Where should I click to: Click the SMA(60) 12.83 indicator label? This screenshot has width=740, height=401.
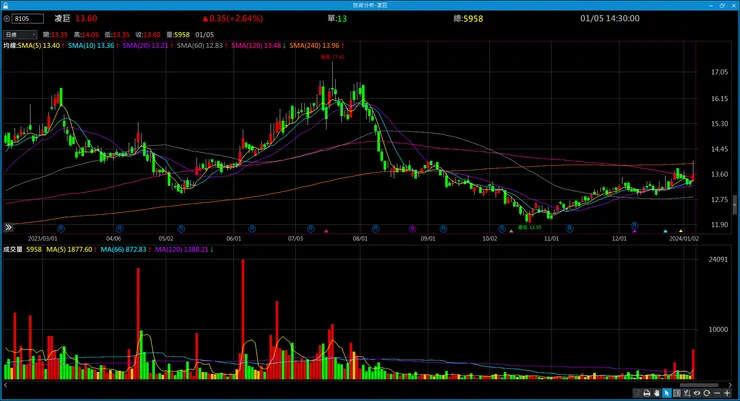[x=202, y=45]
